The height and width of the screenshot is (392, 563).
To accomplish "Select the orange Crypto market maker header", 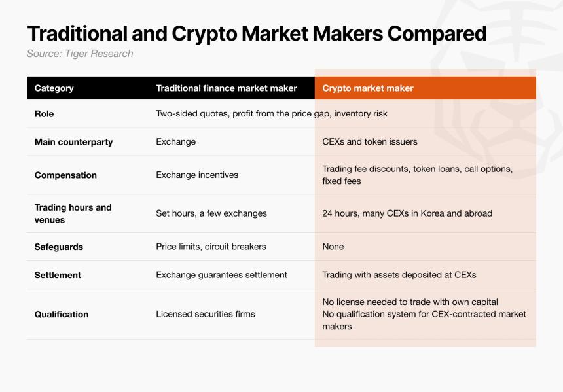I will pyautogui.click(x=425, y=88).
